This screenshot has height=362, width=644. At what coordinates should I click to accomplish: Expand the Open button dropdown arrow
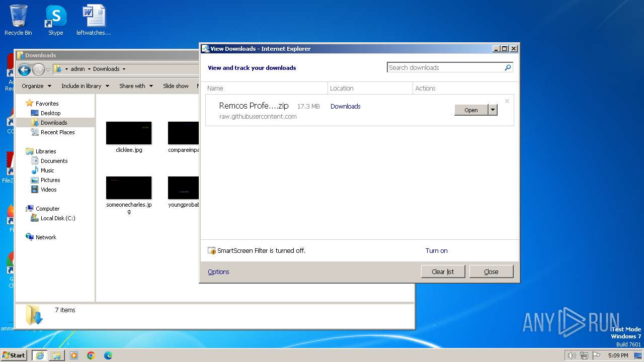click(493, 110)
